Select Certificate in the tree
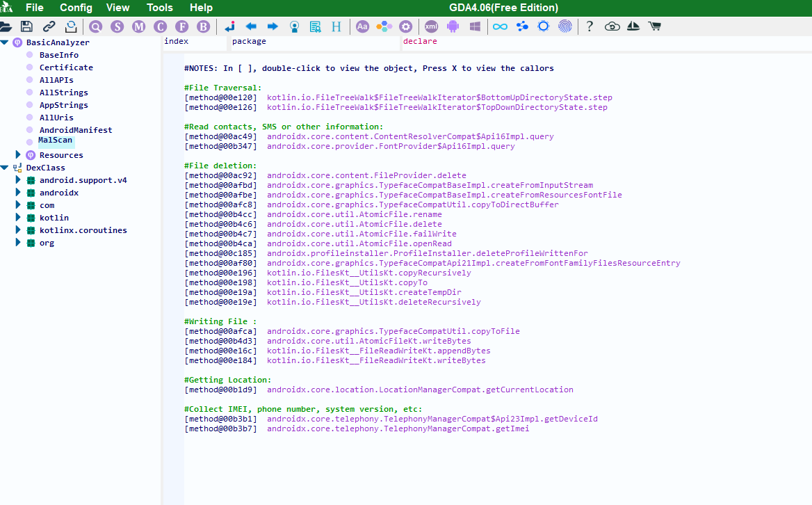Screen dimensions: 812x505 [66, 67]
